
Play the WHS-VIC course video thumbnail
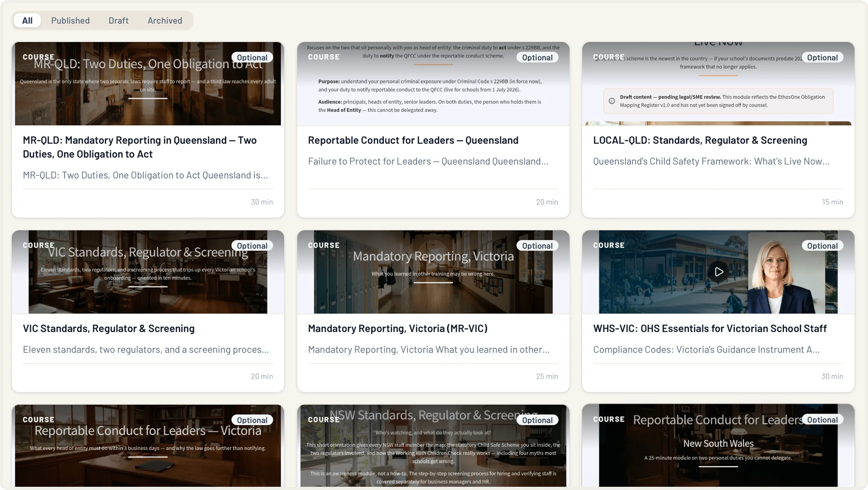click(718, 272)
